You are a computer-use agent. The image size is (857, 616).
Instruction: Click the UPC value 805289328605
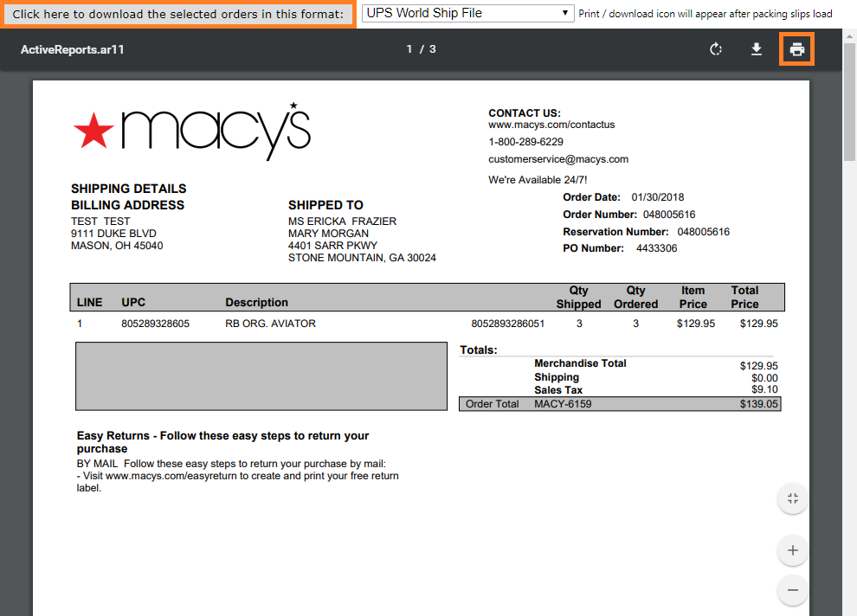155,324
